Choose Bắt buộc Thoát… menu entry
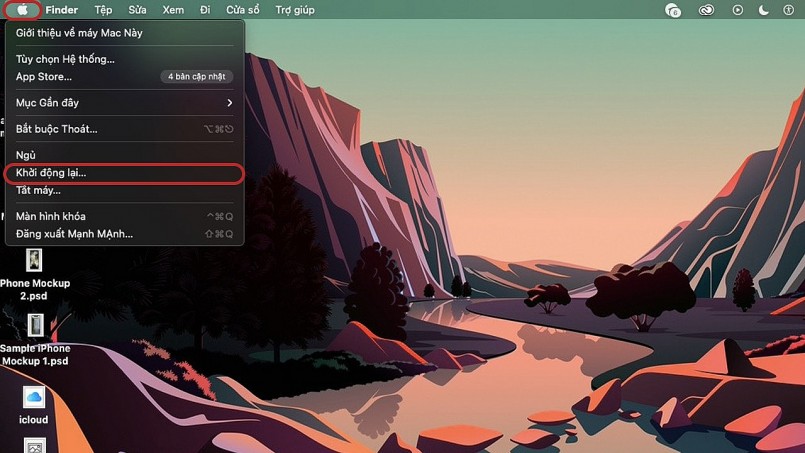This screenshot has height=453, width=805. pos(56,129)
